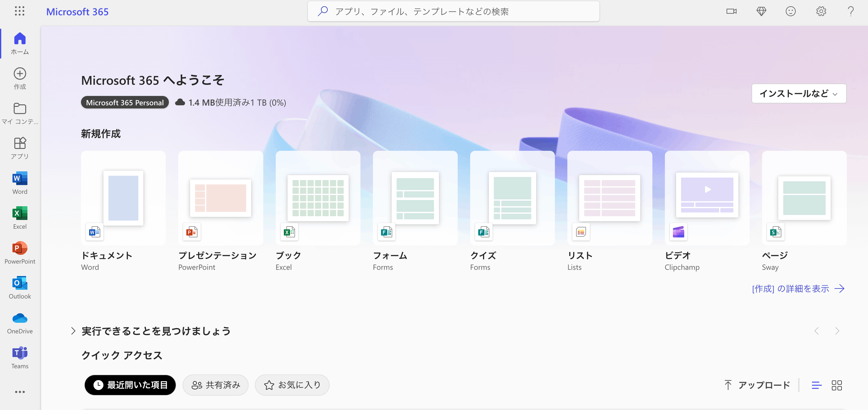This screenshot has height=410, width=868.
Task: Select the 最近開いた項目 tab
Action: (130, 385)
